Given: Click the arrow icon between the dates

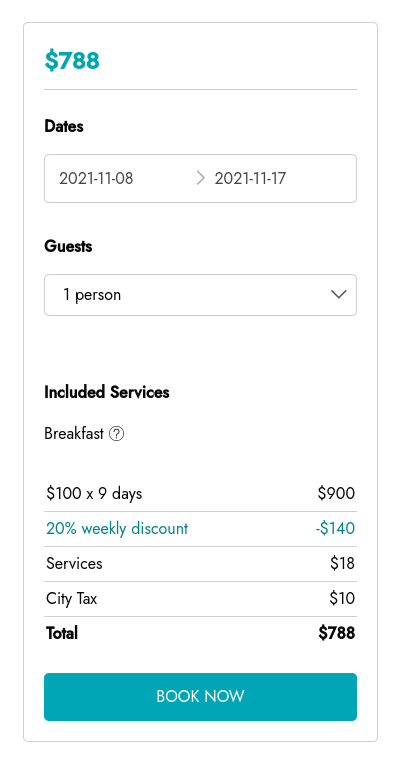Looking at the screenshot, I should tap(200, 178).
